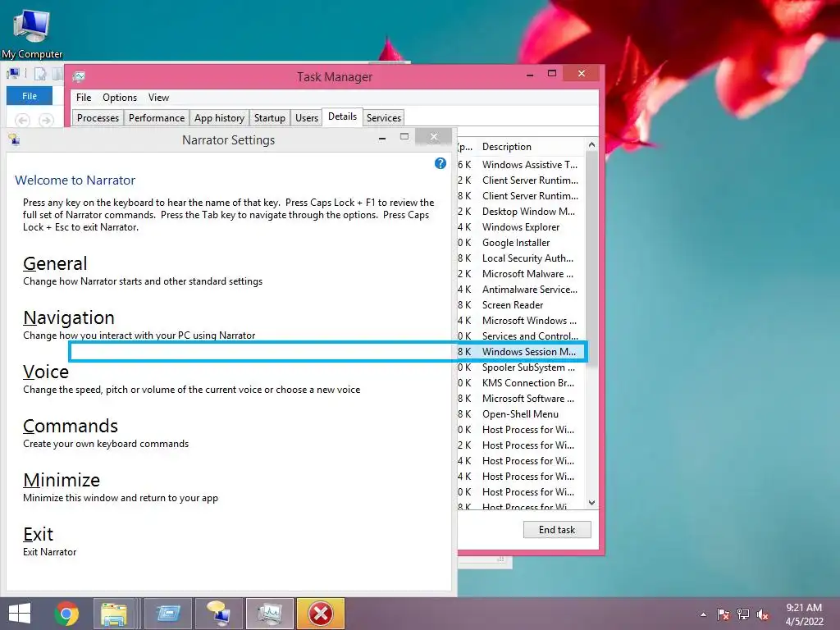
Task: Open Navigation Narrator settings
Action: (69, 317)
